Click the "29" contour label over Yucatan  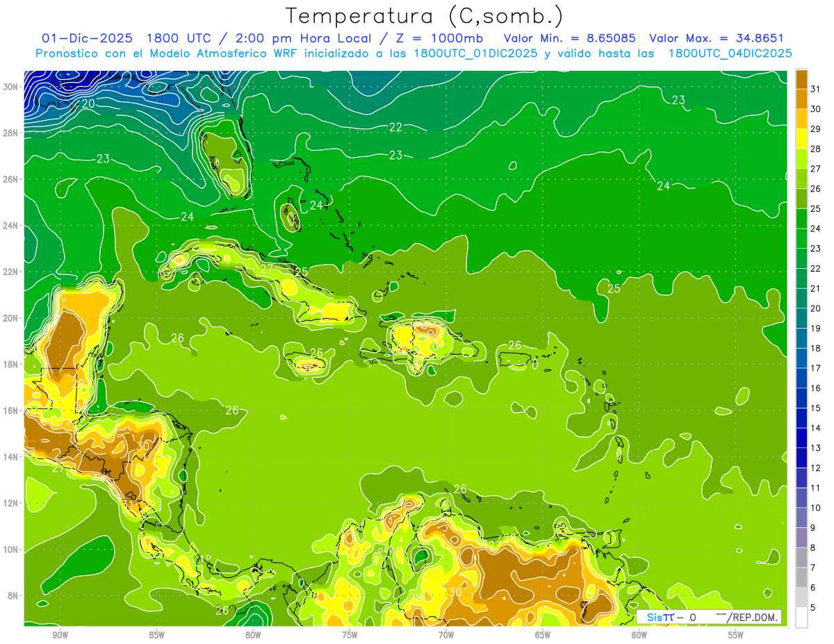coord(78,383)
